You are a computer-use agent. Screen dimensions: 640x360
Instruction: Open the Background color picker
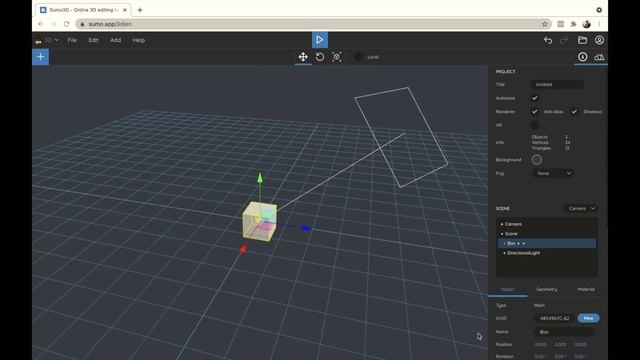[x=537, y=160]
